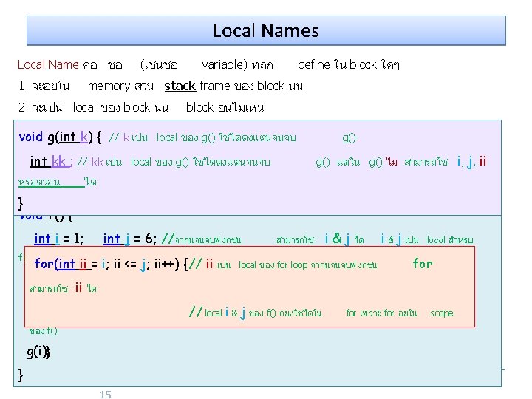Click the "g(i);" function call

[x=38, y=351]
